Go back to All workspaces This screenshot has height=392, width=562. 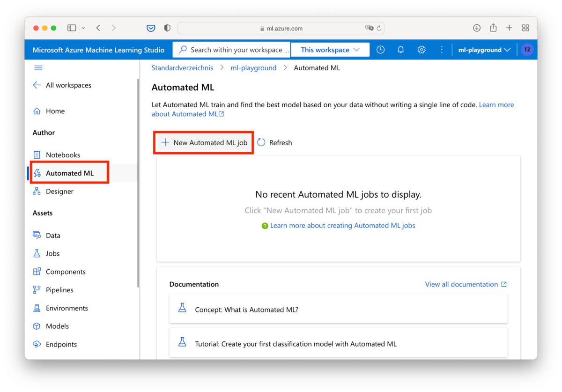(62, 85)
